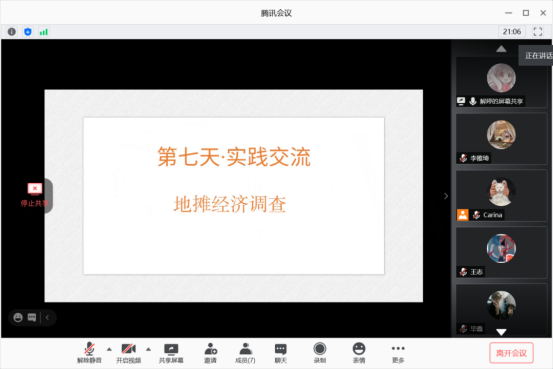Check the green network signal icon
The height and width of the screenshot is (369, 553).
click(x=44, y=32)
